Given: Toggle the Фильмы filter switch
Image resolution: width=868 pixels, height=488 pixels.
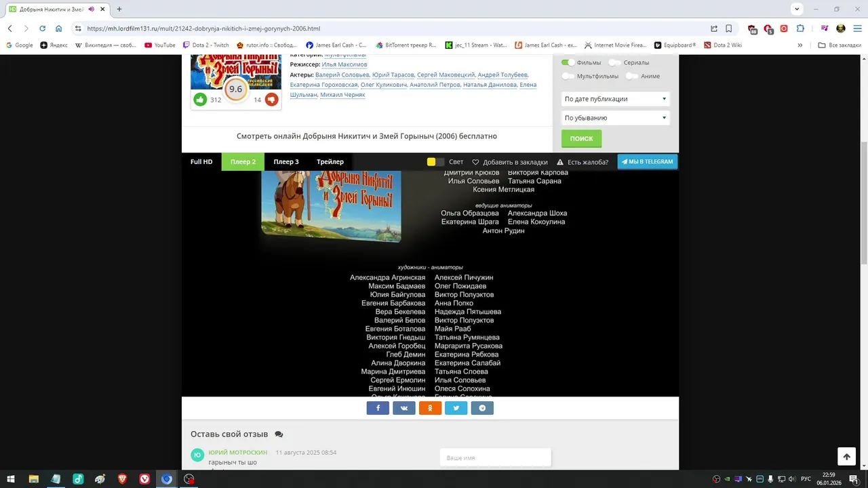Looking at the screenshot, I should click(568, 62).
